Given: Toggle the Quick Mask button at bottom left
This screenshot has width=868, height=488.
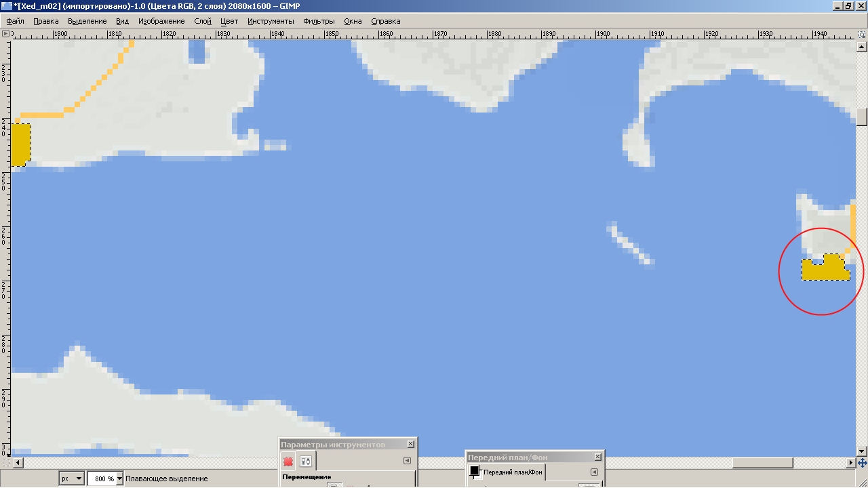Looking at the screenshot, I should point(5,463).
